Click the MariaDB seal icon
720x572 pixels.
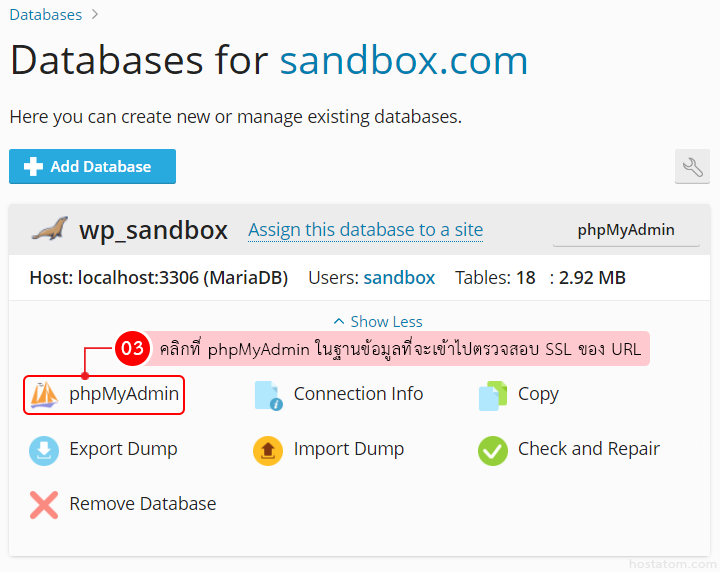point(48,229)
